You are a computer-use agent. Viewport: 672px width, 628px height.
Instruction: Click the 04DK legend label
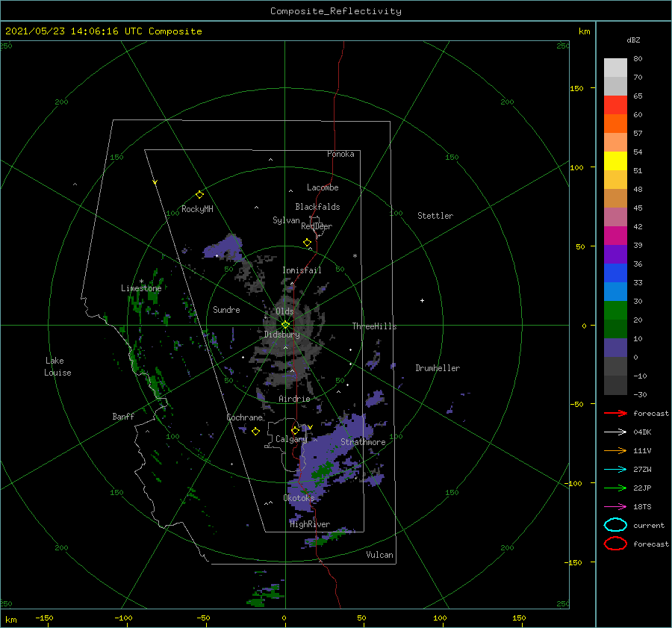pyautogui.click(x=642, y=432)
